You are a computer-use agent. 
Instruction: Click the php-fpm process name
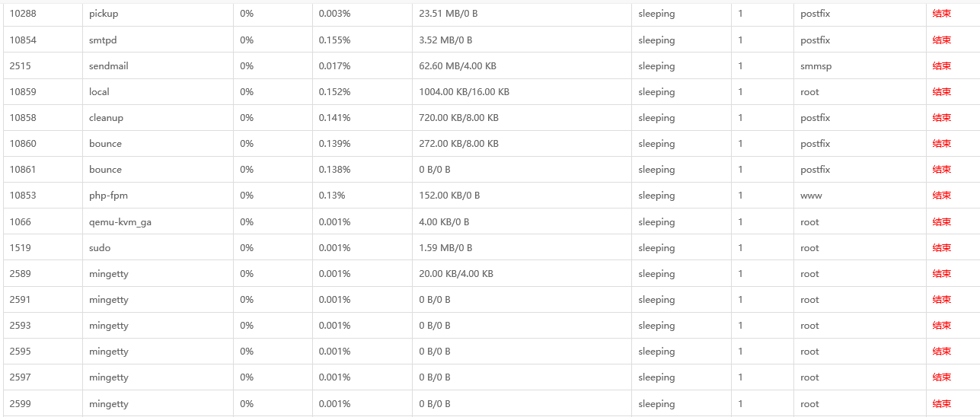[x=107, y=196]
